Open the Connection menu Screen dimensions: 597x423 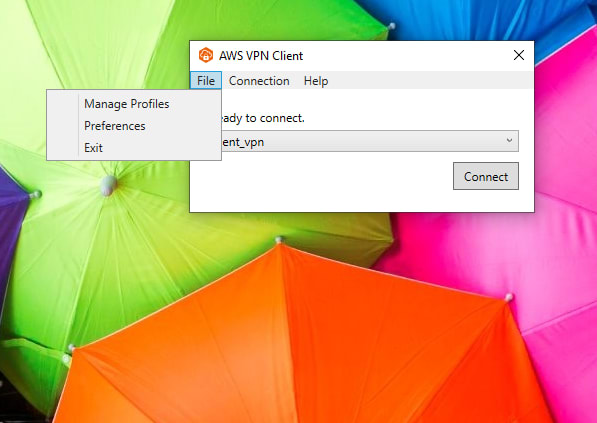[x=259, y=81]
